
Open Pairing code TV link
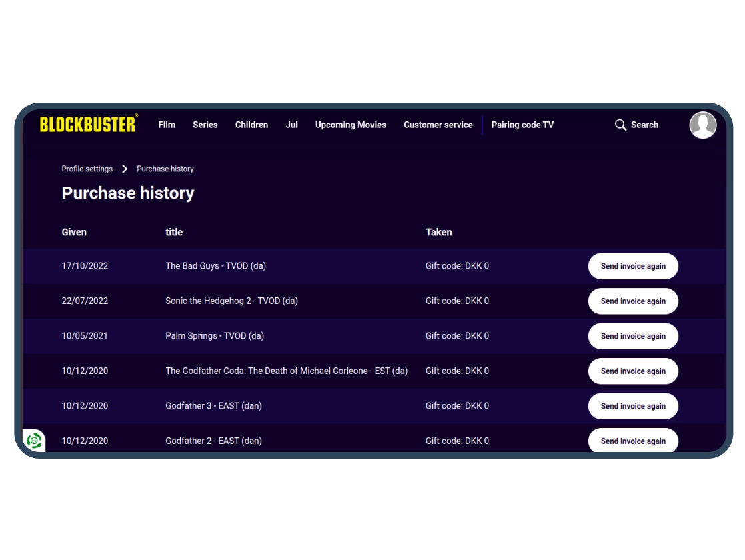pos(522,125)
